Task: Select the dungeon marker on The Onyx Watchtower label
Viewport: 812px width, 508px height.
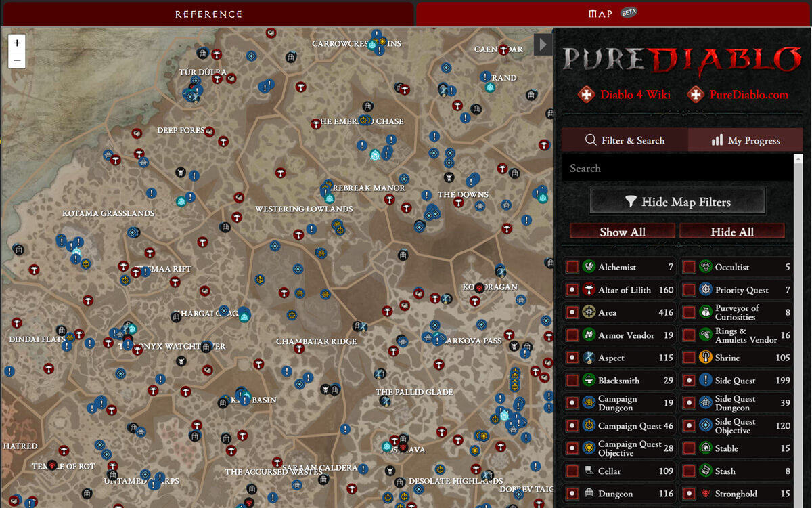Action: [206, 347]
